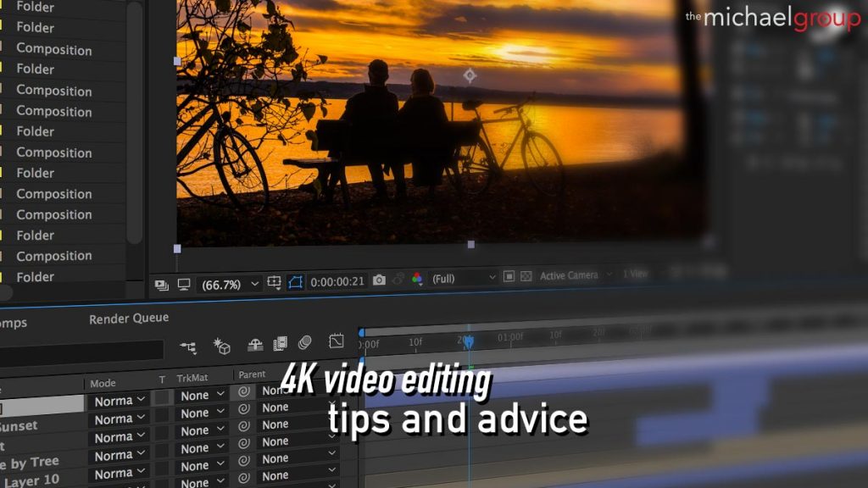This screenshot has width=868, height=488.
Task: Click the current time display 0:00:00:21
Action: 339,278
